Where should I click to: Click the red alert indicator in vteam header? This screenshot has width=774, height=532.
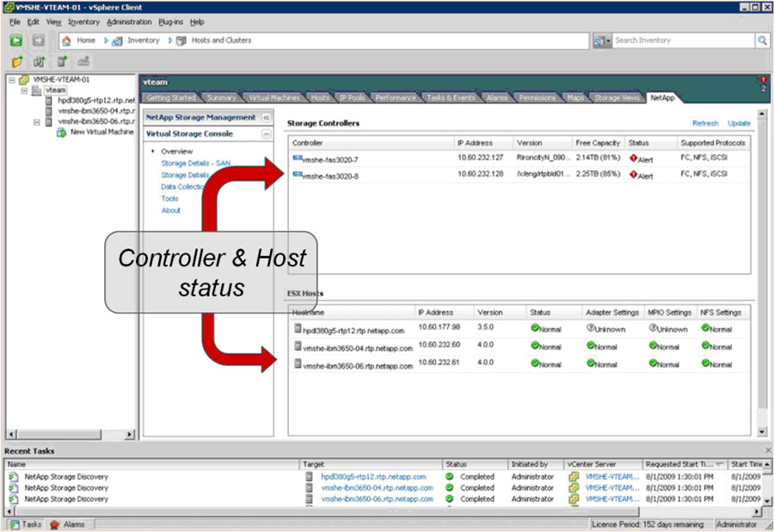click(x=763, y=79)
